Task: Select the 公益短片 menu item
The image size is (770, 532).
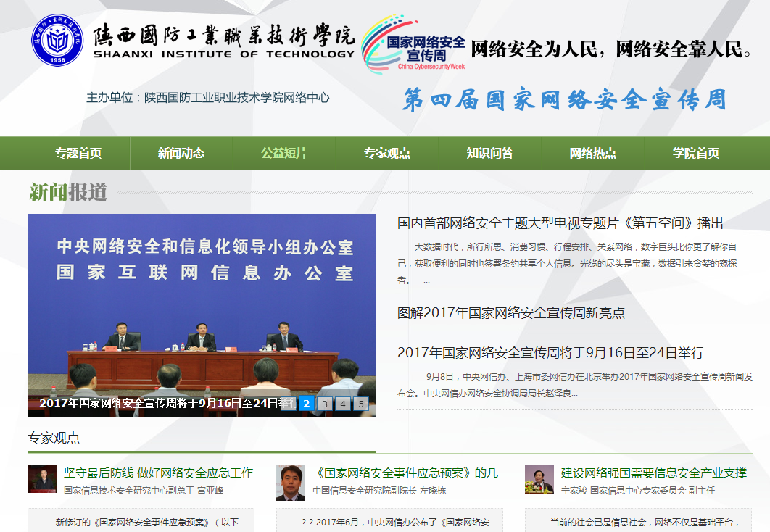Action: point(284,153)
